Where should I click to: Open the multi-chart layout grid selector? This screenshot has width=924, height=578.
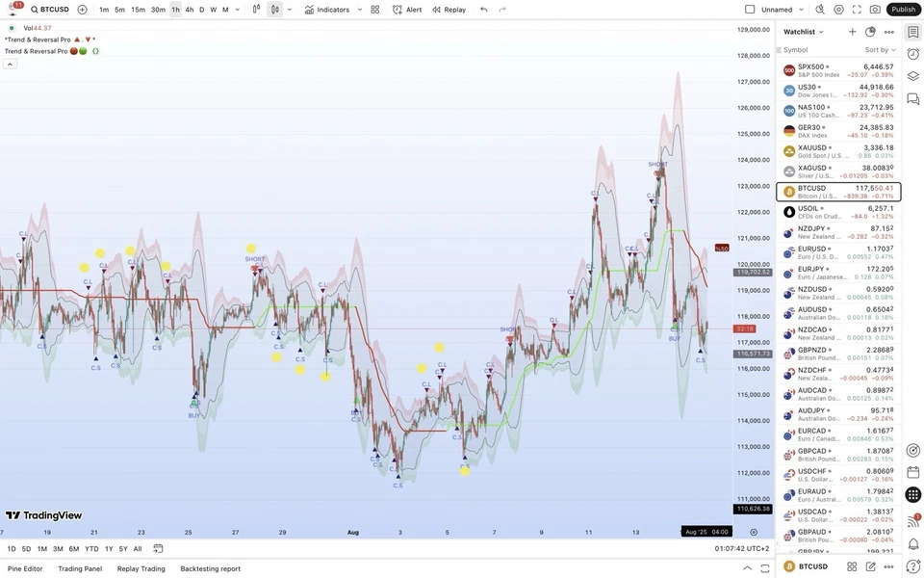(374, 10)
